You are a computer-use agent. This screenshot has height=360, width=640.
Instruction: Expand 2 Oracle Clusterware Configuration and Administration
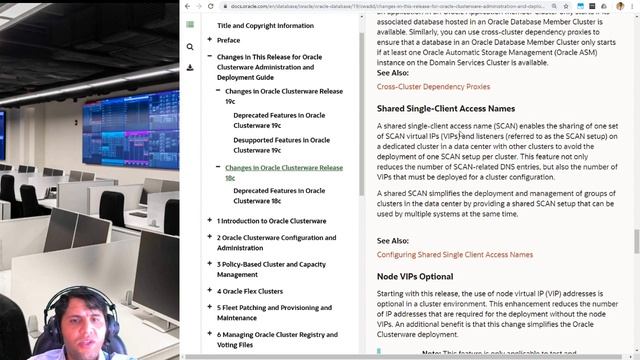[209, 237]
